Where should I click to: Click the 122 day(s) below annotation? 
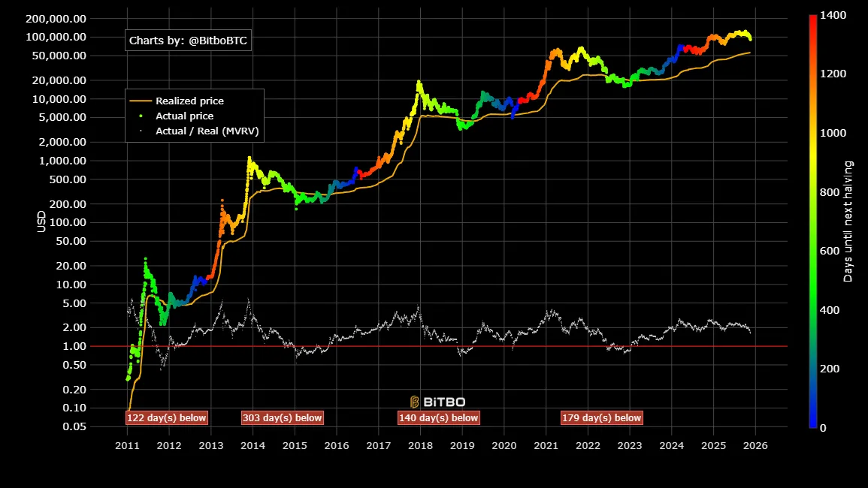(x=168, y=417)
